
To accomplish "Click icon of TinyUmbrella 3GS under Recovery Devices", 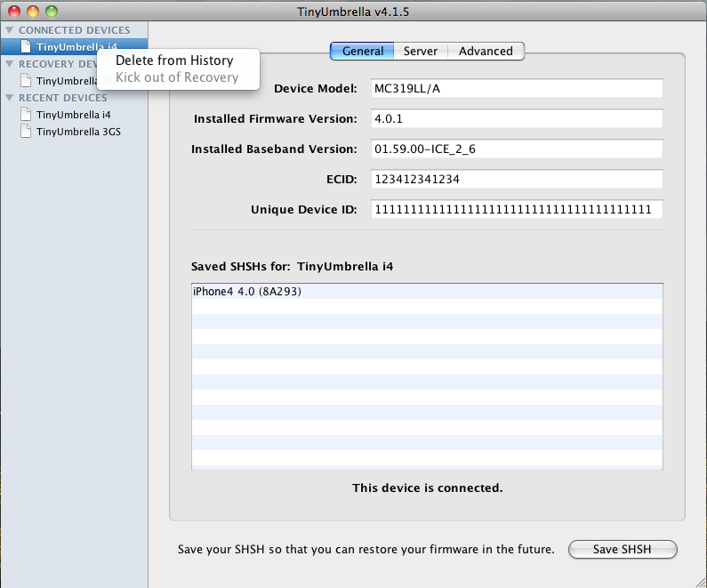I will pos(26,81).
